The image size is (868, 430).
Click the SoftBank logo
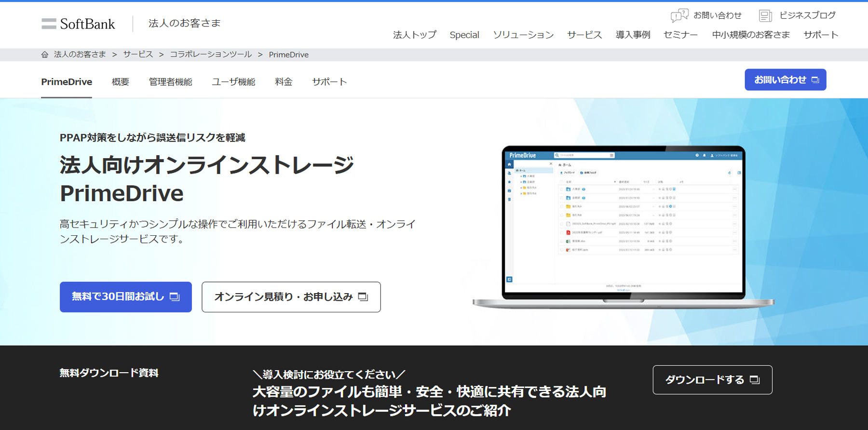click(x=78, y=24)
